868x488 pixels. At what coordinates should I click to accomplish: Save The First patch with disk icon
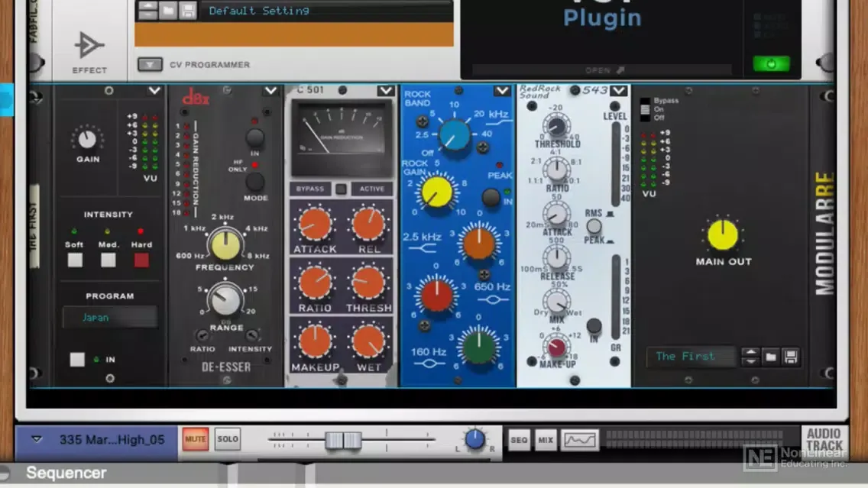pyautogui.click(x=791, y=357)
